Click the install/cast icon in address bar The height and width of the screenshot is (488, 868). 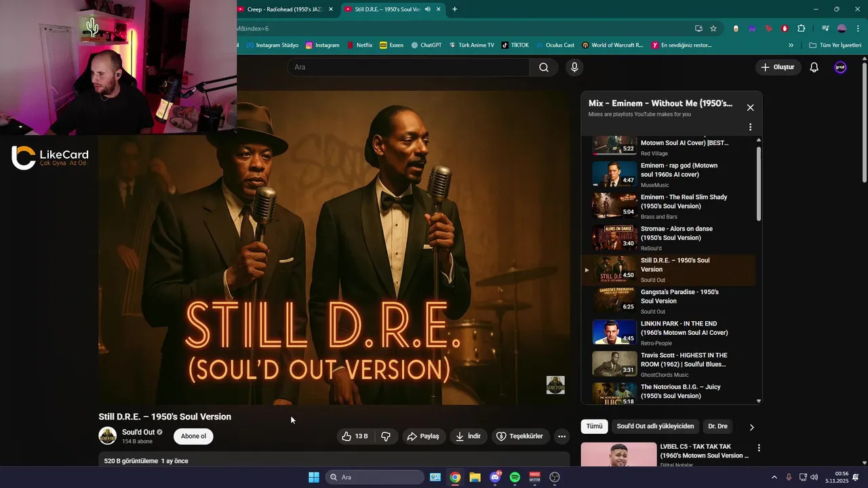(x=698, y=28)
